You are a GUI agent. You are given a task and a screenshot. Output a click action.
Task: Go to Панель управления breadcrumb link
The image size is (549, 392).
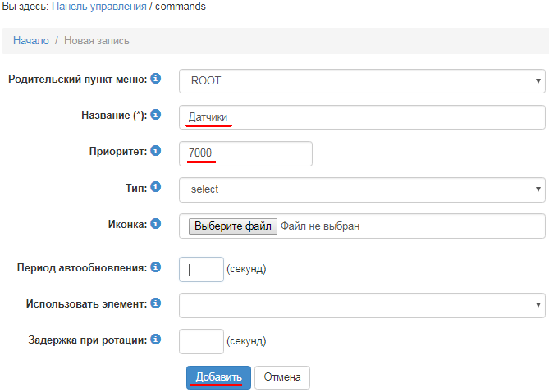pyautogui.click(x=99, y=7)
